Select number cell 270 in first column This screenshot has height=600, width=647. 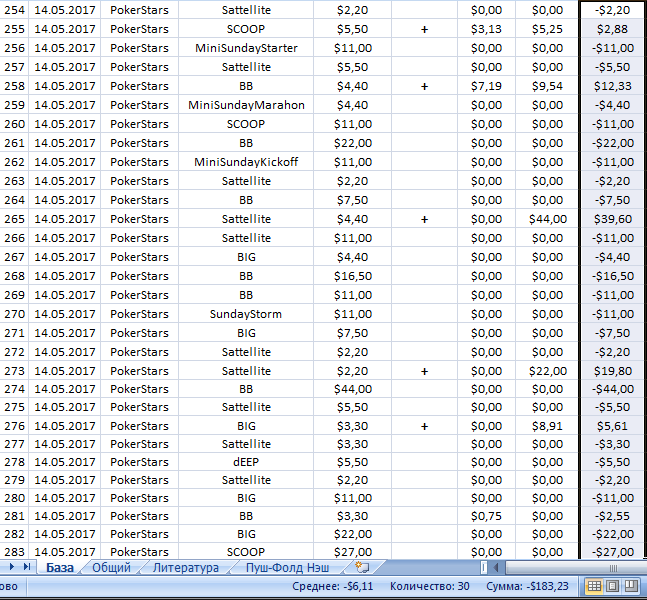click(x=14, y=314)
